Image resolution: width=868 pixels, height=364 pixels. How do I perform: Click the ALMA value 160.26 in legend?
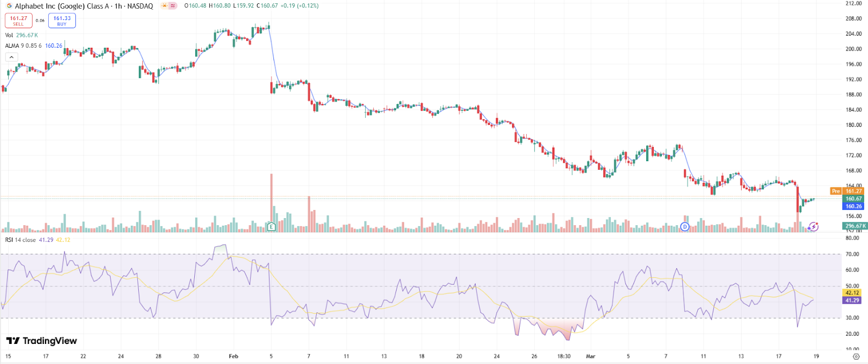pos(54,46)
